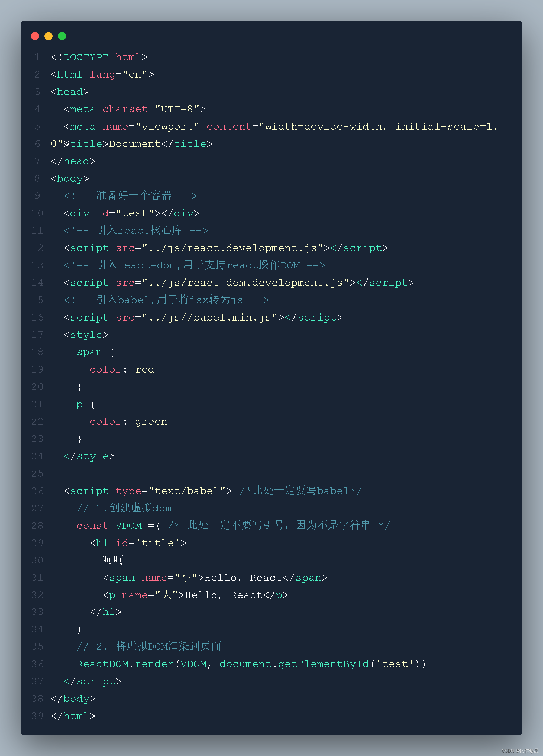
Task: Click the comment '此处一定不要写引号'
Action: (279, 525)
